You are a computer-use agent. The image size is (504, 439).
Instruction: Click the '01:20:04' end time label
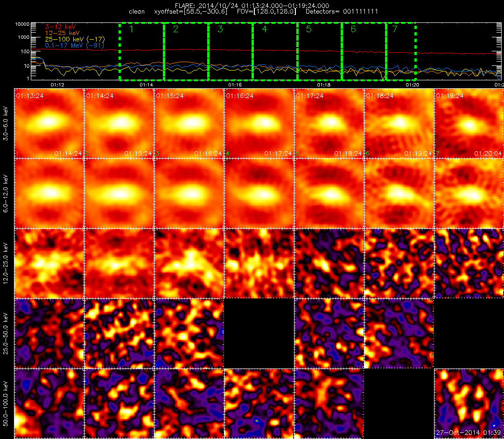click(x=488, y=154)
